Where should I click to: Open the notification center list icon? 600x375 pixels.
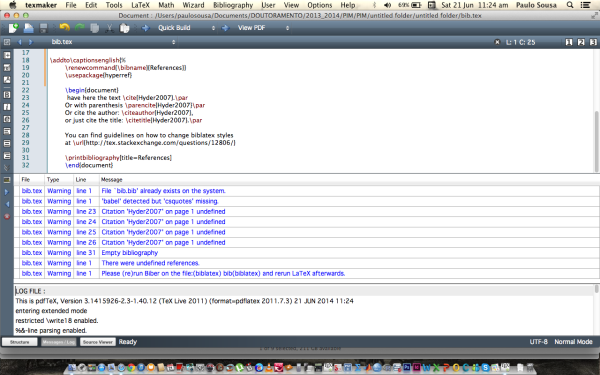[585, 5]
